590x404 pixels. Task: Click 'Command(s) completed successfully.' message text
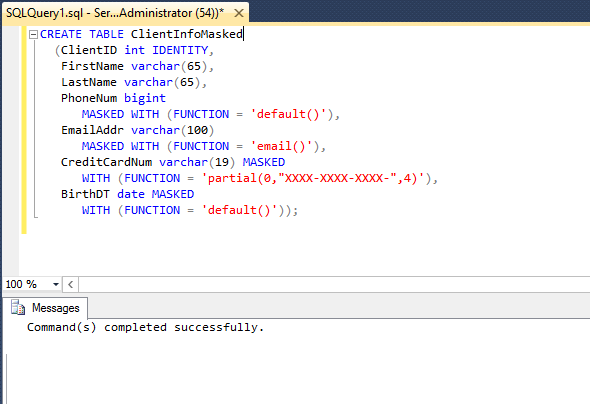(145, 327)
